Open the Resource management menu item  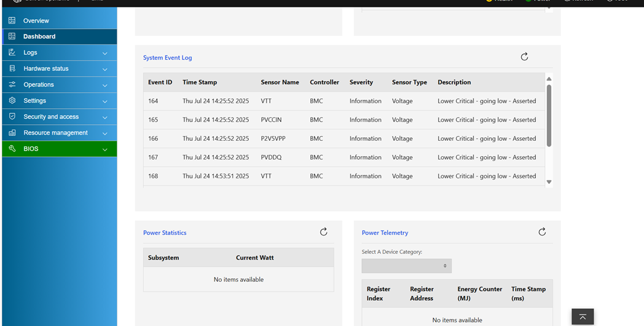point(55,133)
